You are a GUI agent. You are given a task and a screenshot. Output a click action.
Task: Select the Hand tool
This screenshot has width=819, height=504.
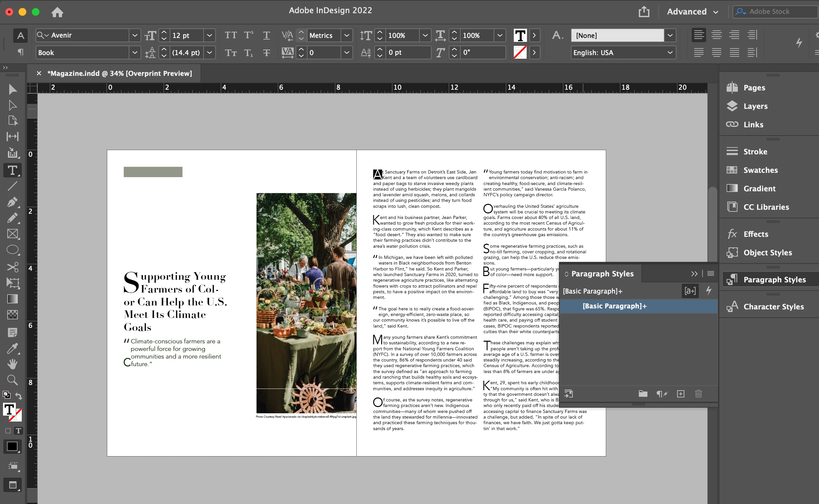12,364
